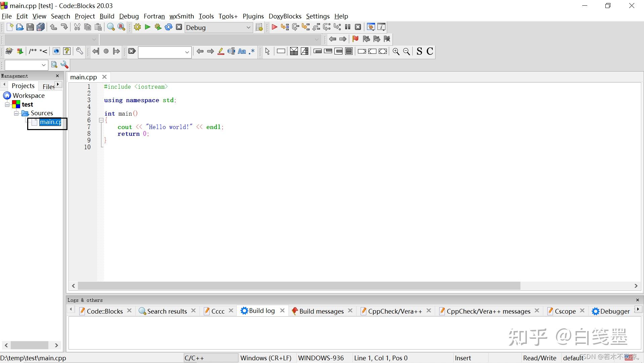Open the Debug build target dropdown
This screenshot has width=644, height=363.
tap(248, 28)
